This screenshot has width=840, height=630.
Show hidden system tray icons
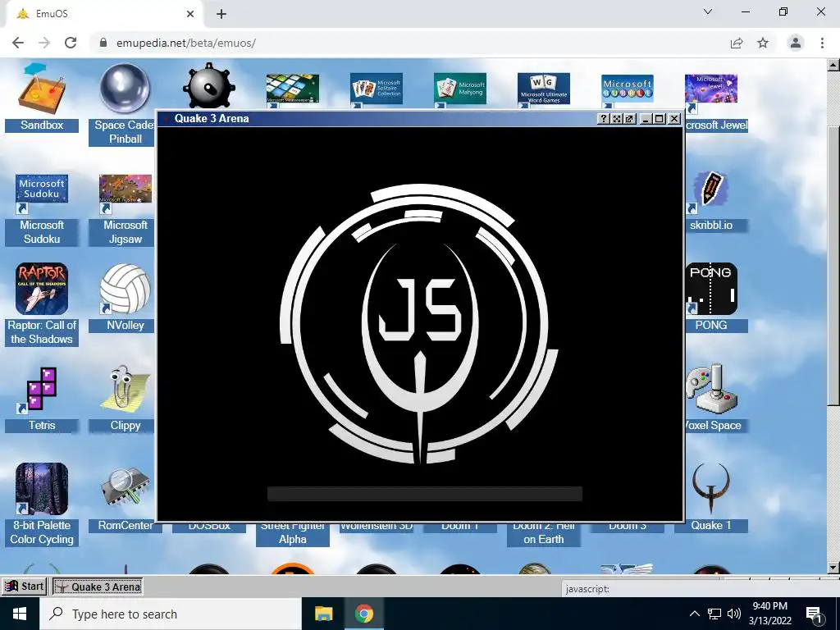pyautogui.click(x=694, y=614)
